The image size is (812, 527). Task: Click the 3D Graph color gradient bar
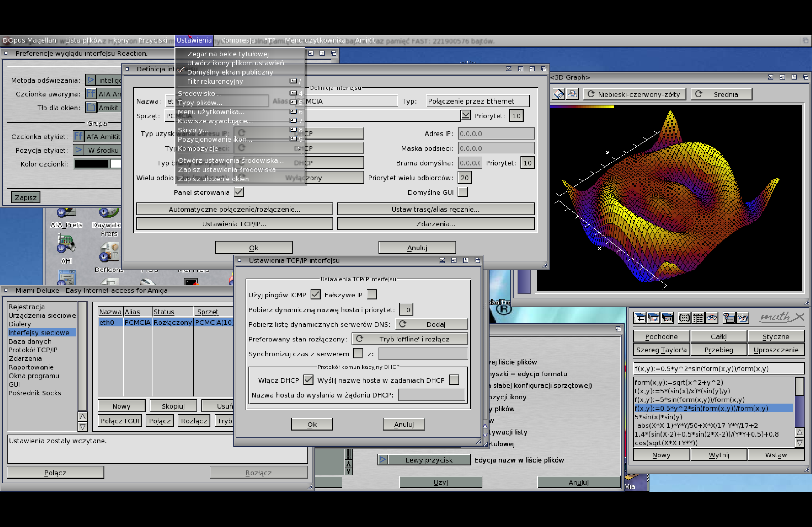582,107
